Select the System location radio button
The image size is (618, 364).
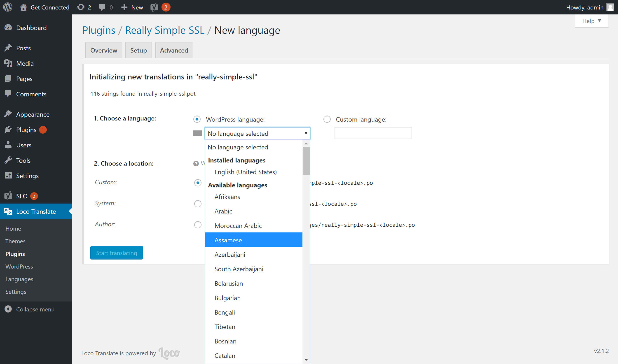pos(198,204)
